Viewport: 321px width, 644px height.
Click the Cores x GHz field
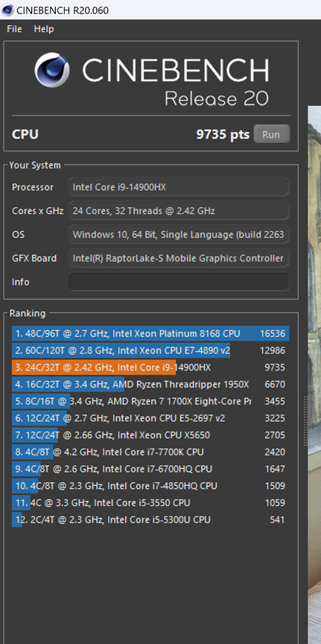pyautogui.click(x=179, y=211)
